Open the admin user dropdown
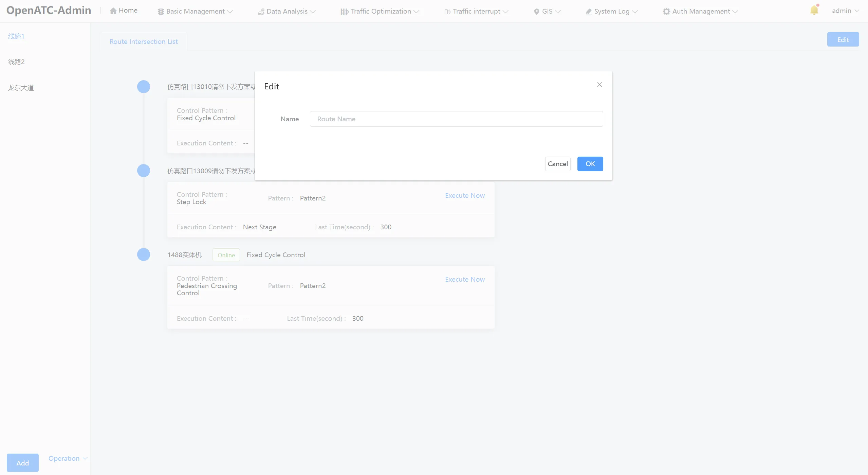868x475 pixels. pyautogui.click(x=845, y=11)
